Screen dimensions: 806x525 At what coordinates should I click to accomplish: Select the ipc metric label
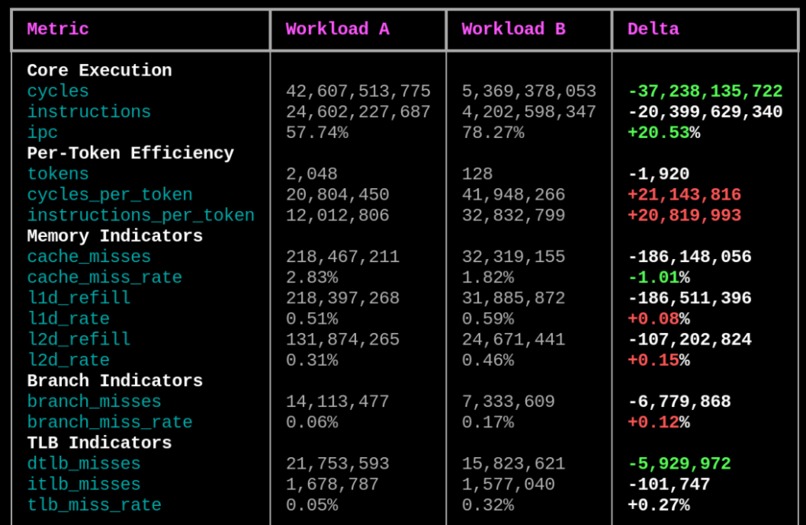[x=42, y=133]
